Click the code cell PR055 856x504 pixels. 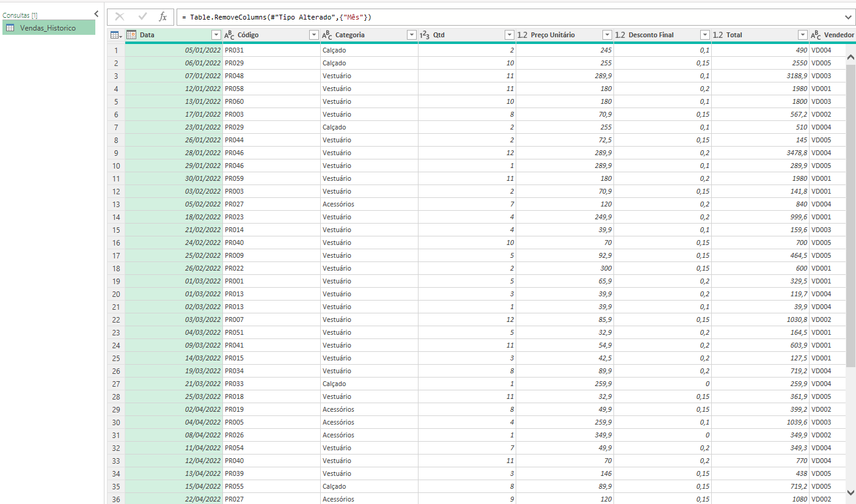pyautogui.click(x=271, y=486)
